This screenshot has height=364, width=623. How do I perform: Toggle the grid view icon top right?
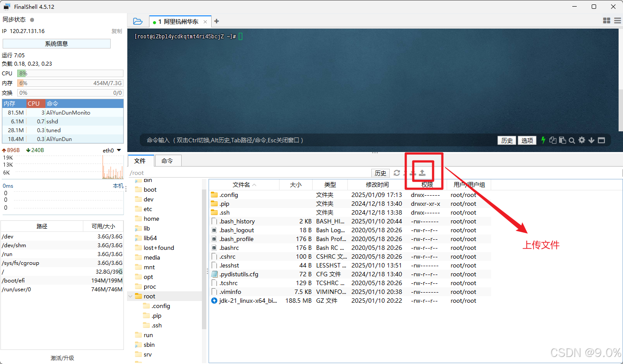point(607,21)
